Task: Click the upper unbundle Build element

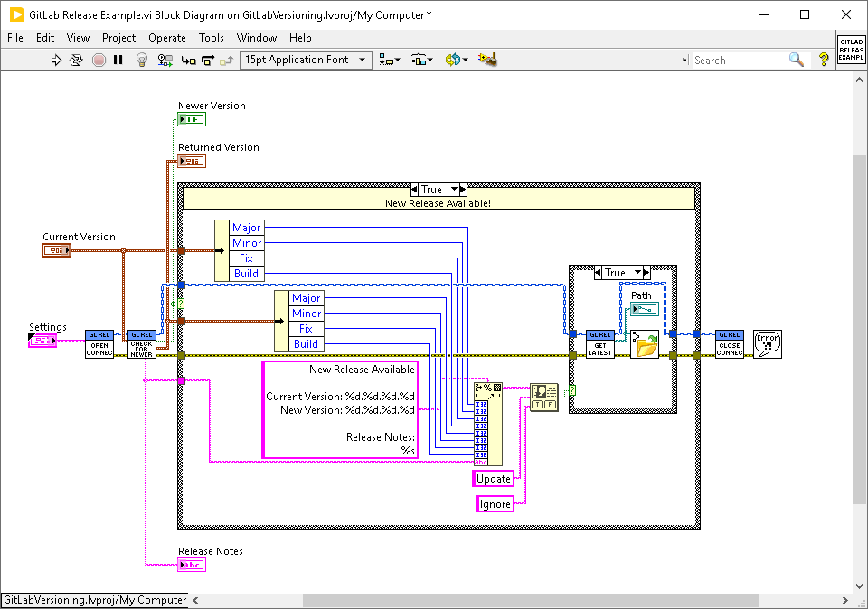Action: pos(246,273)
